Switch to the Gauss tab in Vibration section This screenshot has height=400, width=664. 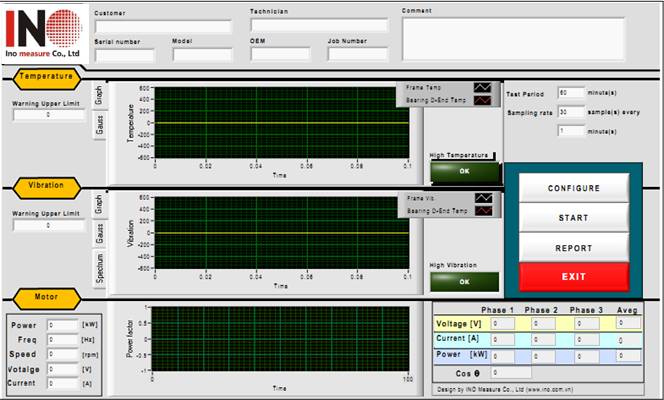99,235
